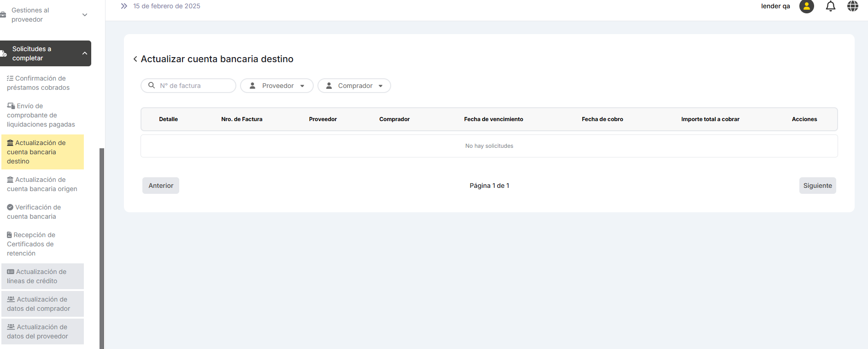
Task: Click the magnifying glass search icon
Action: point(152,86)
